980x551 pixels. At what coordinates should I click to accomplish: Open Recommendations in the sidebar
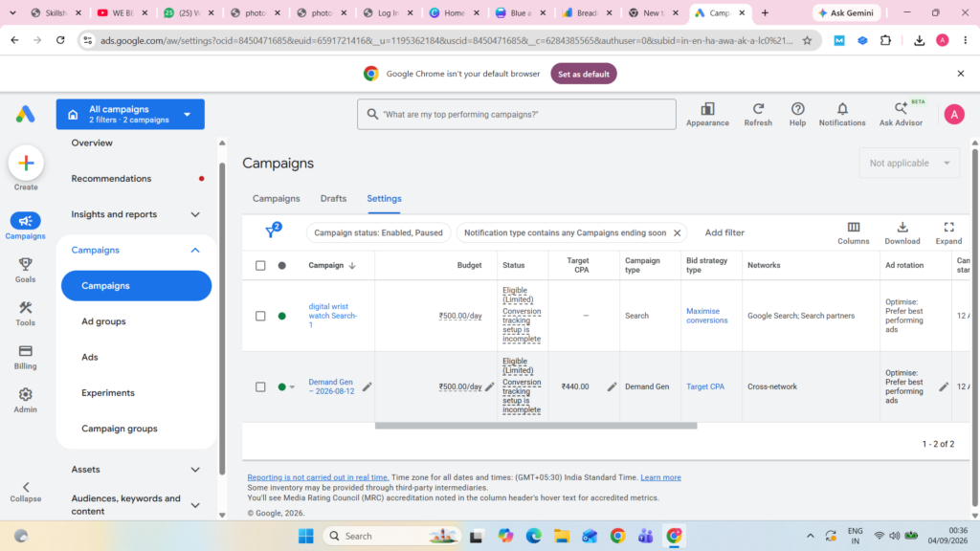coord(111,179)
